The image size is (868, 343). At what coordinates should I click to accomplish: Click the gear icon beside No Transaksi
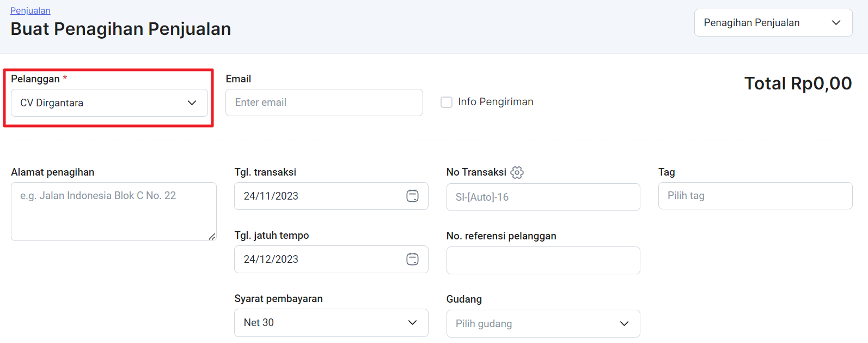[517, 172]
